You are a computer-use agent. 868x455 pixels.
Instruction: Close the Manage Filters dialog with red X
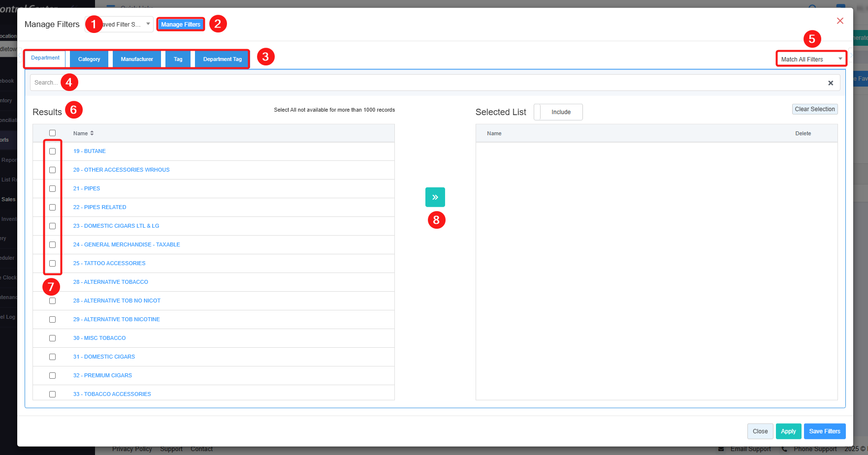[840, 21]
